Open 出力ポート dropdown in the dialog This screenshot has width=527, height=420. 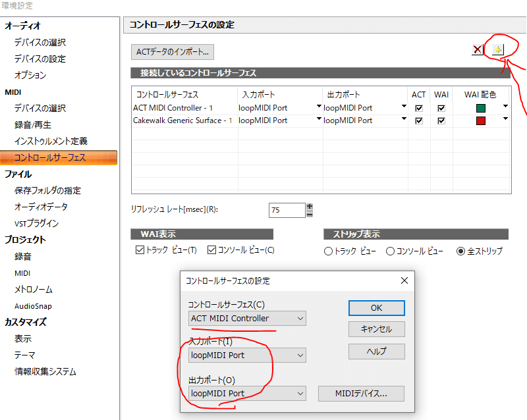coord(300,393)
